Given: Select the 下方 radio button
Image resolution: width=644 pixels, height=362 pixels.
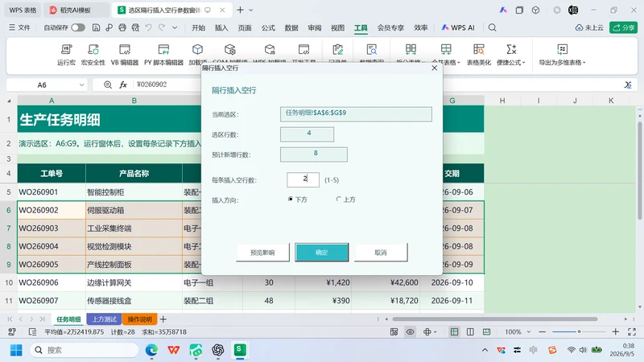Looking at the screenshot, I should [291, 199].
